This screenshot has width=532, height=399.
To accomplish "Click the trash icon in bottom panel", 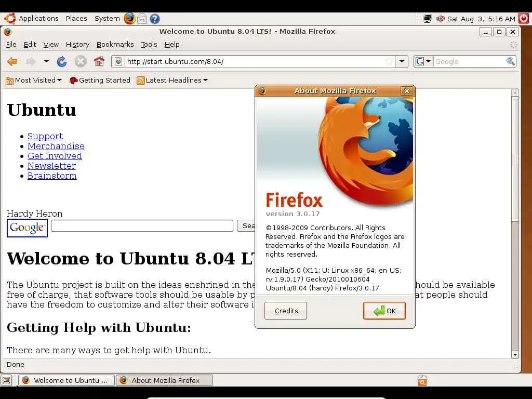I will (422, 380).
